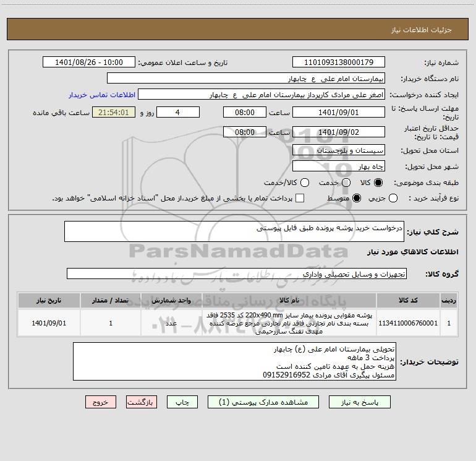Click the کد کالا column header
This screenshot has width=476, height=461.
[408, 300]
